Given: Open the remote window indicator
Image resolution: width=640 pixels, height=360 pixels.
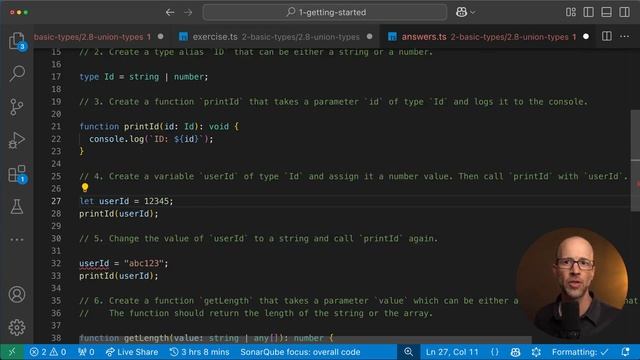Looking at the screenshot, I should pos(12,352).
